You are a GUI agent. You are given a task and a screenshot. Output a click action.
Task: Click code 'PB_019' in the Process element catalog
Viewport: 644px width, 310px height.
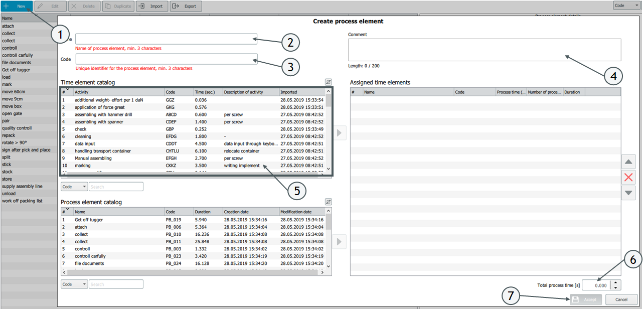[x=173, y=220]
